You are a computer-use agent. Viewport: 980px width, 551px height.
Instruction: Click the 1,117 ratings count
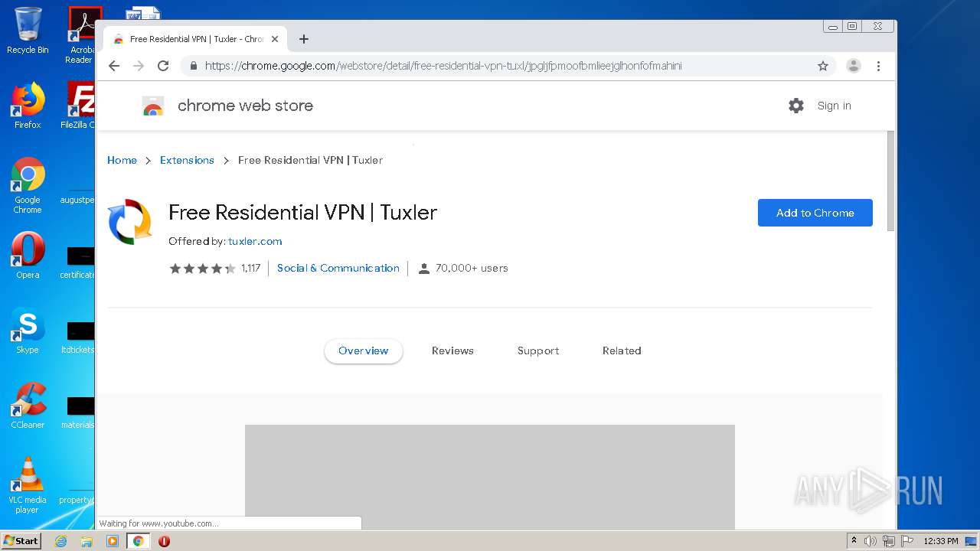point(251,268)
